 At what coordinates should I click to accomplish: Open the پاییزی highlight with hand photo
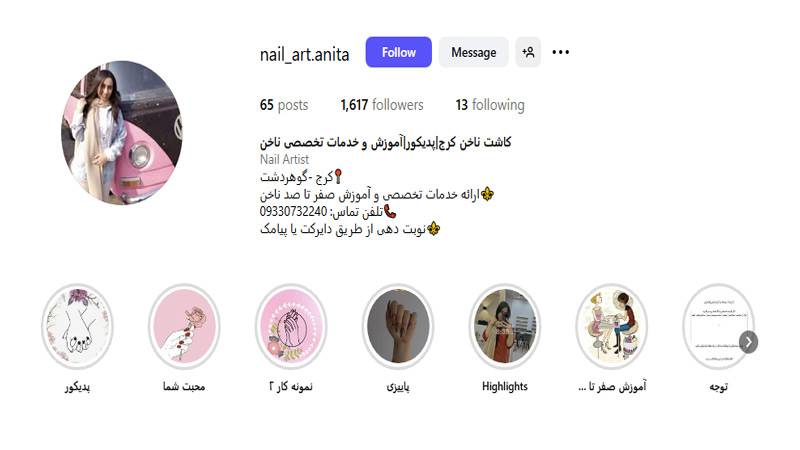[398, 327]
